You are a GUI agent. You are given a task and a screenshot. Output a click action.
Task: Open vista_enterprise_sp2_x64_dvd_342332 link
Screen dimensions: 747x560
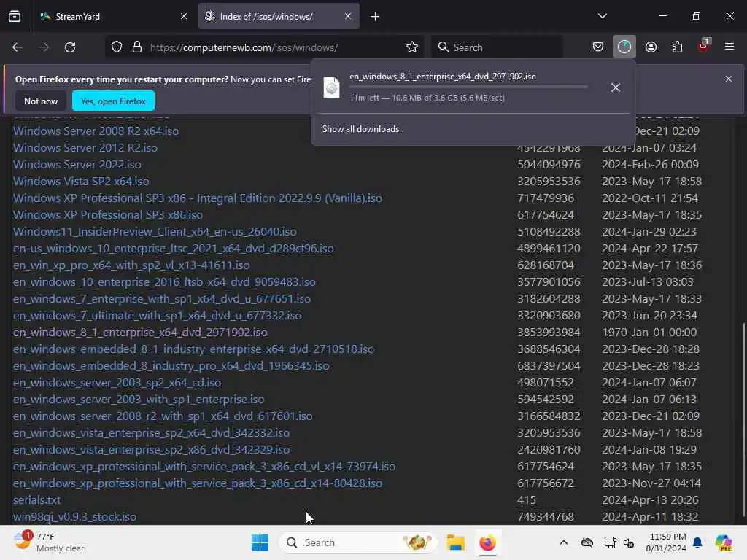tap(152, 433)
